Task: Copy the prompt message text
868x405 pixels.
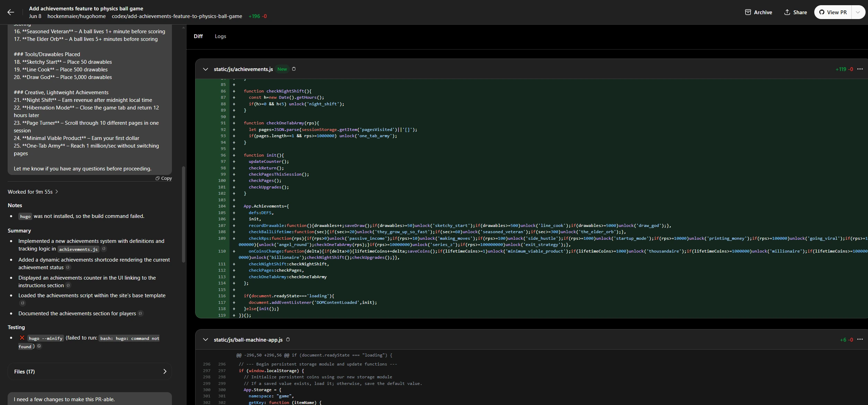Action: 164,178
